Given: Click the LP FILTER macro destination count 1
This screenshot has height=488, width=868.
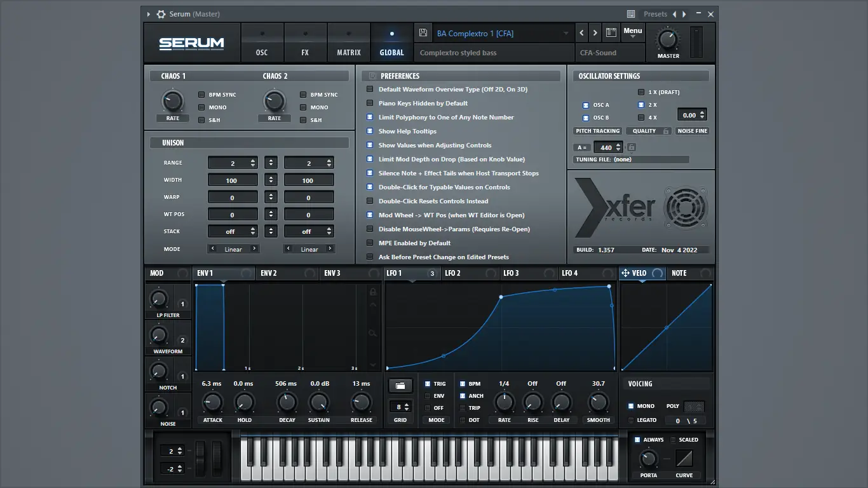Looking at the screenshot, I should click(182, 304).
